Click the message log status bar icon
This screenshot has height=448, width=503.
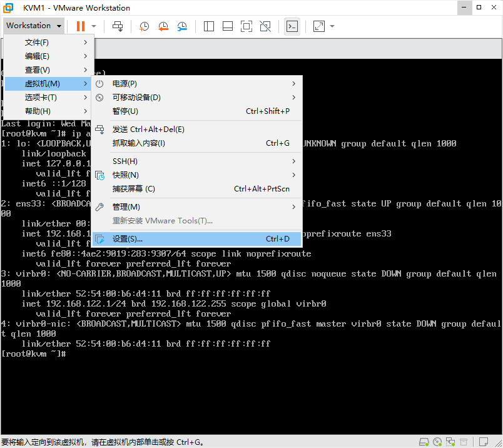484,442
